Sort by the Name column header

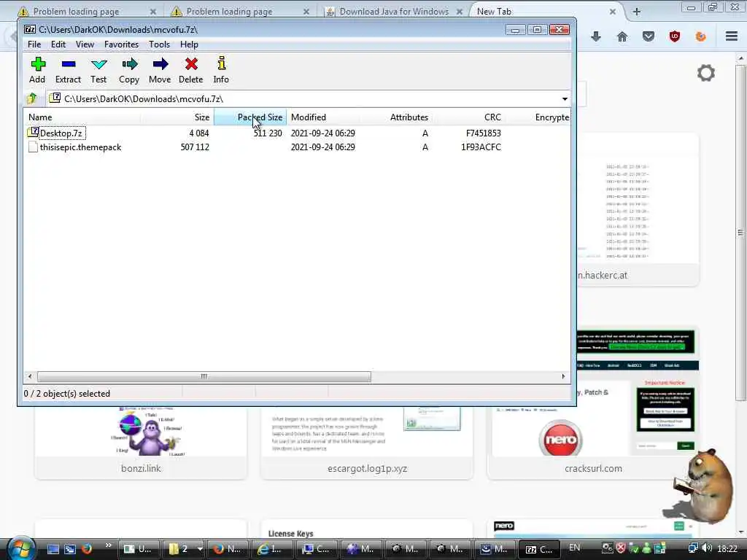[82, 117]
